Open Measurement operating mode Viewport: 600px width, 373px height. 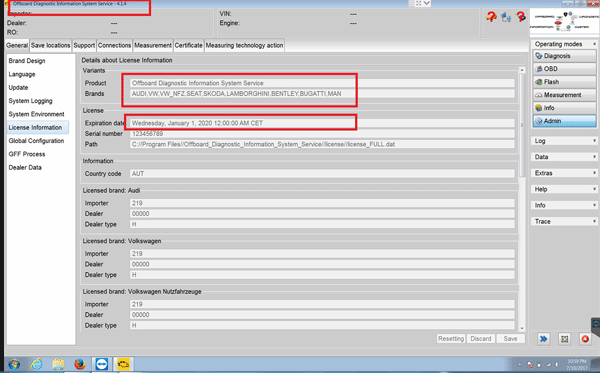coord(564,95)
